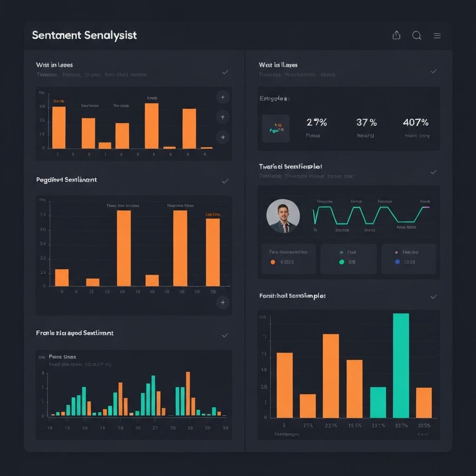Open the hamburger menu icon
This screenshot has width=476, height=476.
coord(437,35)
